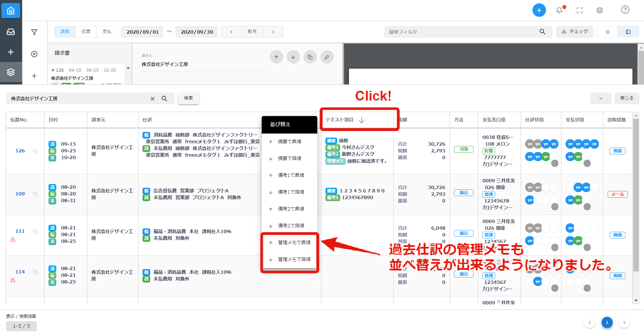Copy voucher 109 with copy icon
The image size is (644, 333).
(35, 194)
